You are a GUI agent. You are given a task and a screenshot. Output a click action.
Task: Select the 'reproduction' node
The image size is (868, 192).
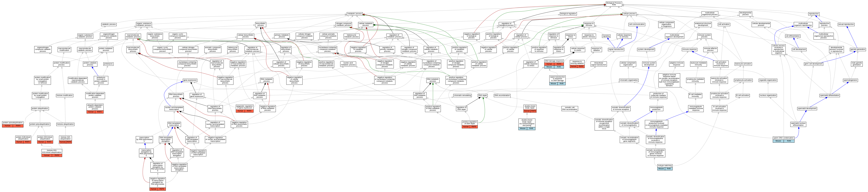pyautogui.click(x=814, y=14)
